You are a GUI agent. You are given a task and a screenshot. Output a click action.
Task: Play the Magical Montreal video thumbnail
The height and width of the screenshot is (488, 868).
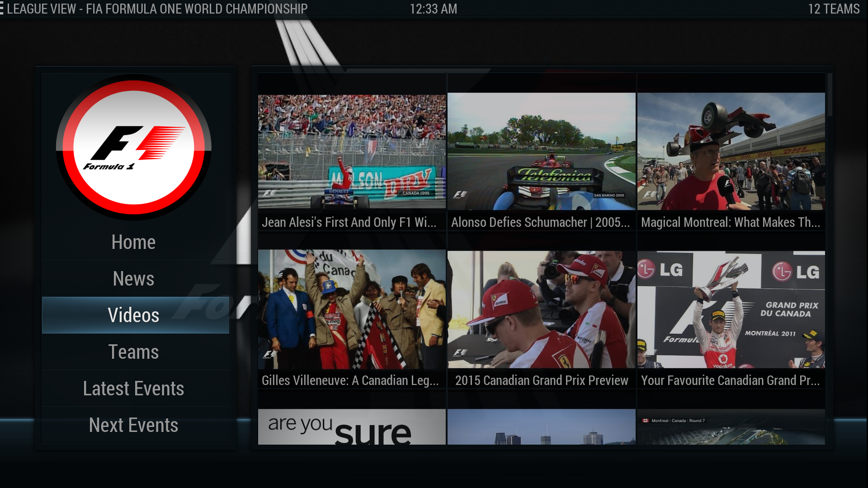tap(731, 151)
